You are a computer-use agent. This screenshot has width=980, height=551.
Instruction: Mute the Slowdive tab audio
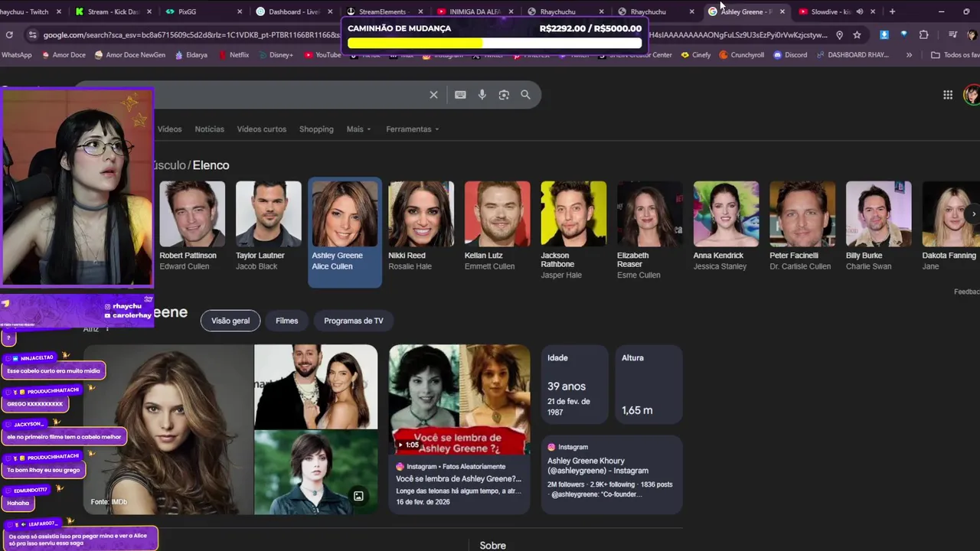pyautogui.click(x=860, y=11)
